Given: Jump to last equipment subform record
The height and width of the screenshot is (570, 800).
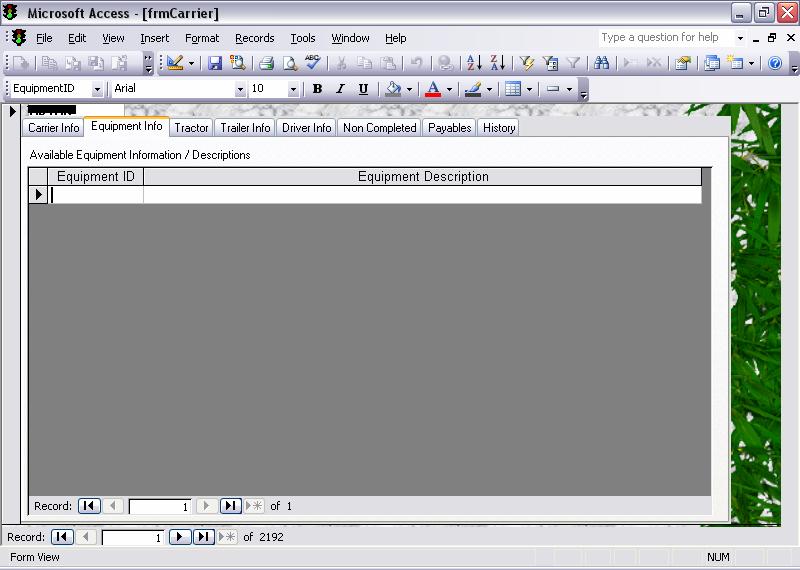Looking at the screenshot, I should point(230,506).
